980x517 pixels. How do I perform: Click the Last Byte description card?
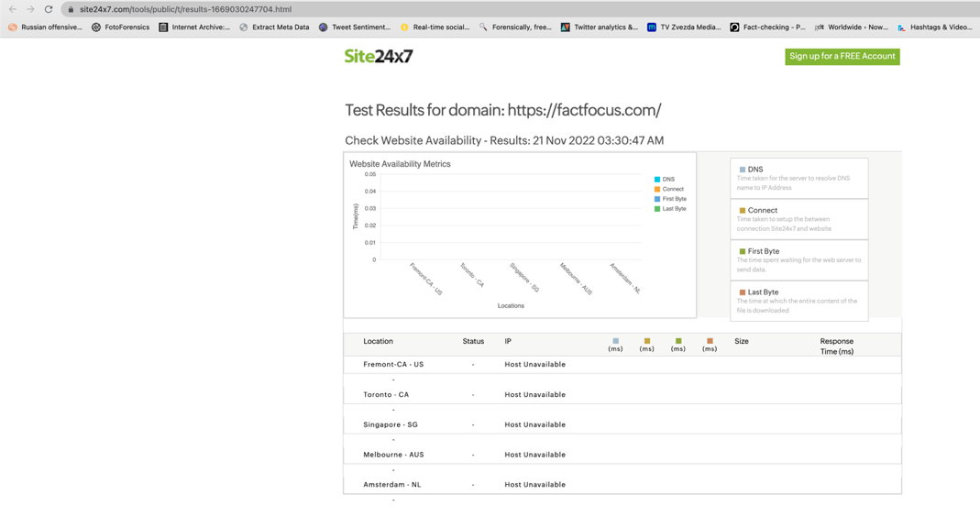point(798,301)
